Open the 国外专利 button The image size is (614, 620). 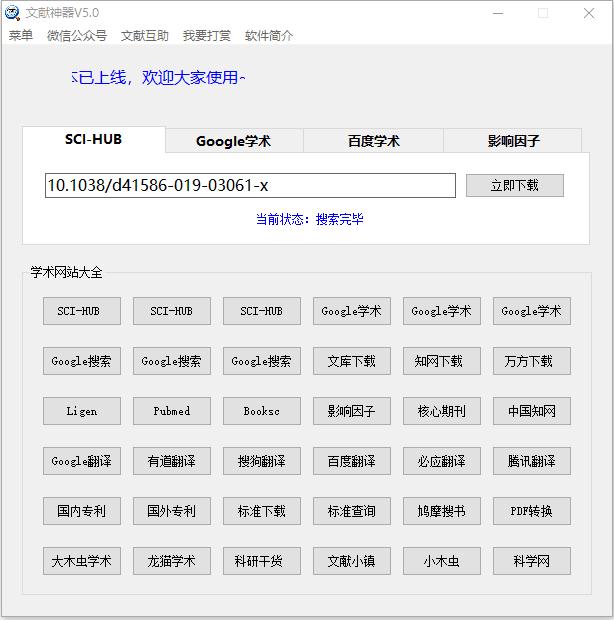[172, 511]
